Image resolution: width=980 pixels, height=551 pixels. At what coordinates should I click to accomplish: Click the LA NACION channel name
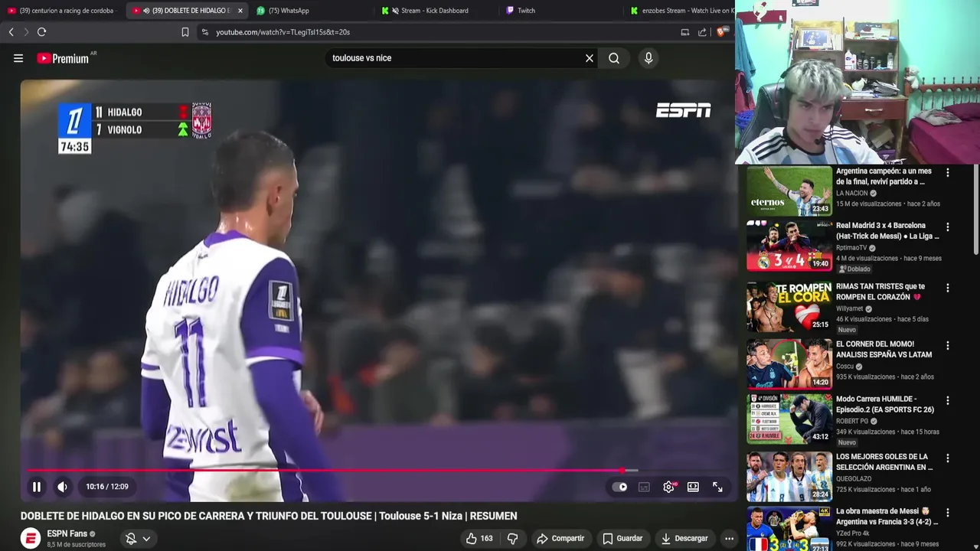coord(851,194)
